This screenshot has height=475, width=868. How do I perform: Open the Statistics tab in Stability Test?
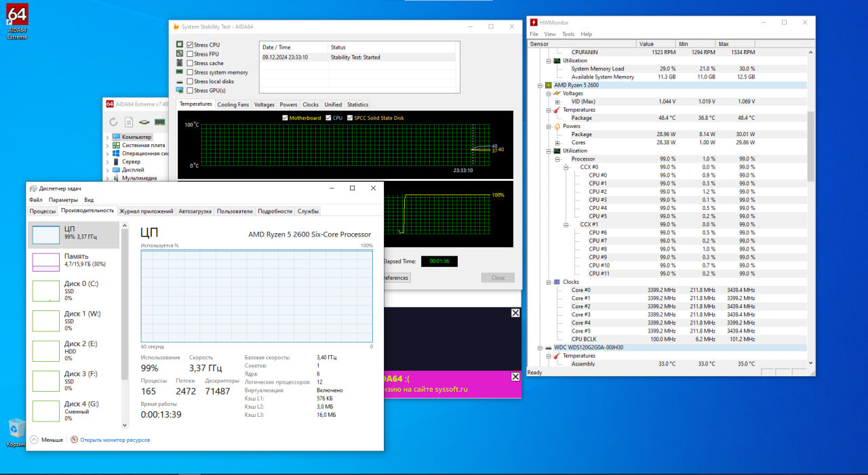[357, 104]
